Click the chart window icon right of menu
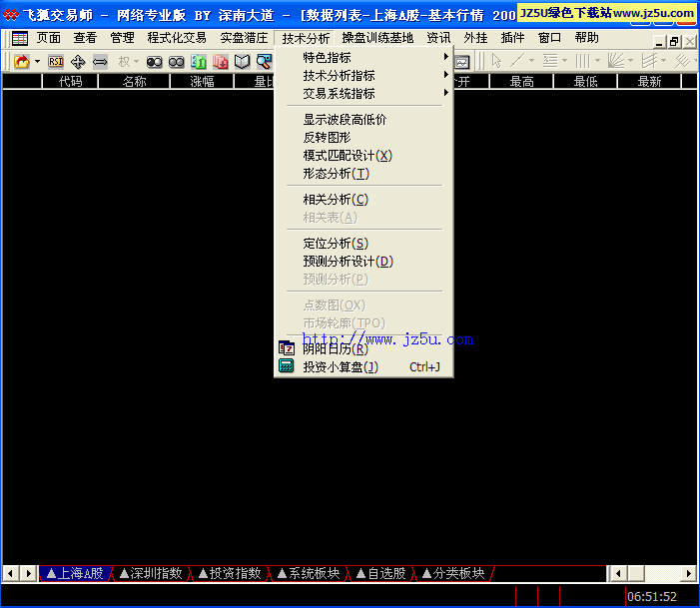 pyautogui.click(x=462, y=62)
